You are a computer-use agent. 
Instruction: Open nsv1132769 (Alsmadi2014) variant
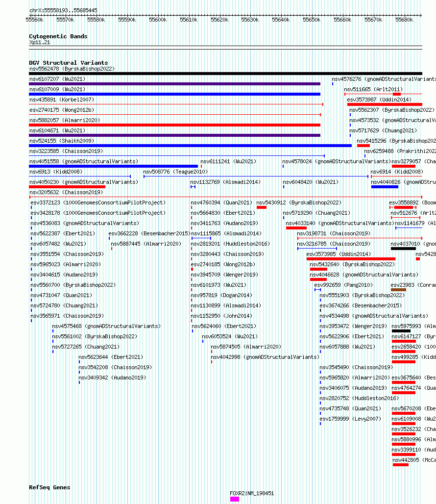pyautogui.click(x=225, y=182)
